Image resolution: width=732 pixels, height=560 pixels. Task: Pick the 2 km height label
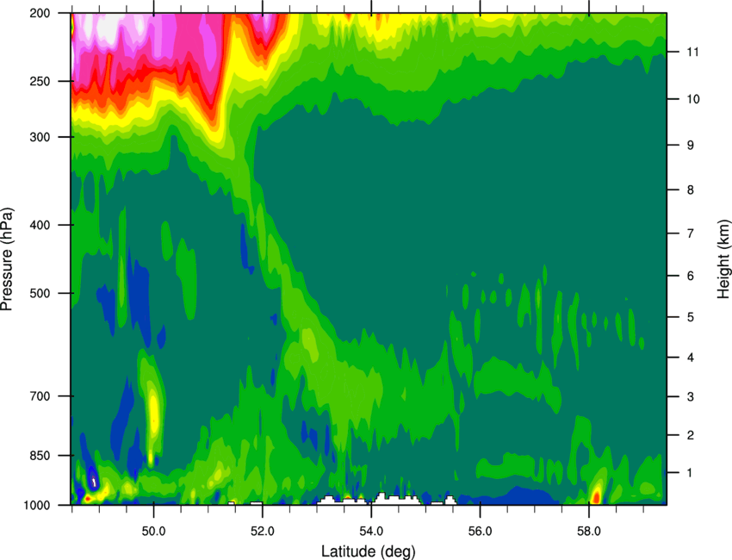click(x=691, y=435)
